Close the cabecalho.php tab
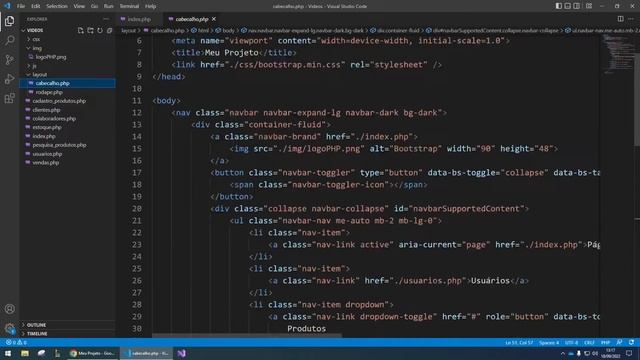The image size is (640, 360). point(213,19)
